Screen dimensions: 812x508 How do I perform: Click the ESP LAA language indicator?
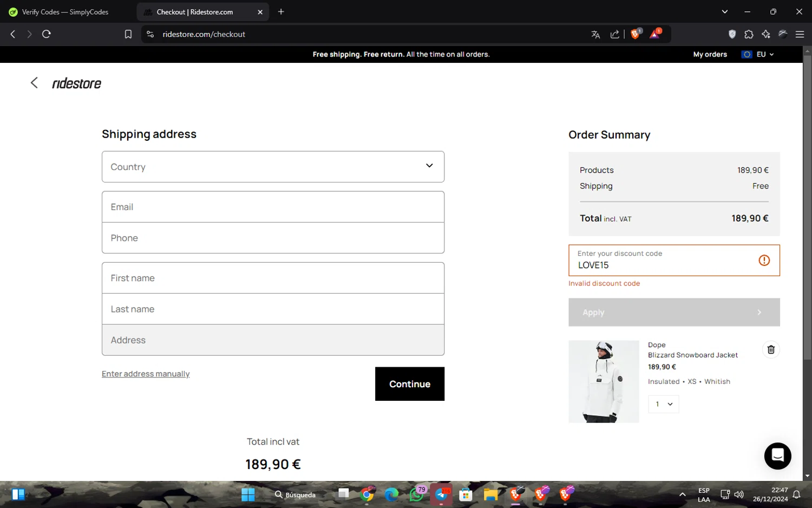coord(704,494)
